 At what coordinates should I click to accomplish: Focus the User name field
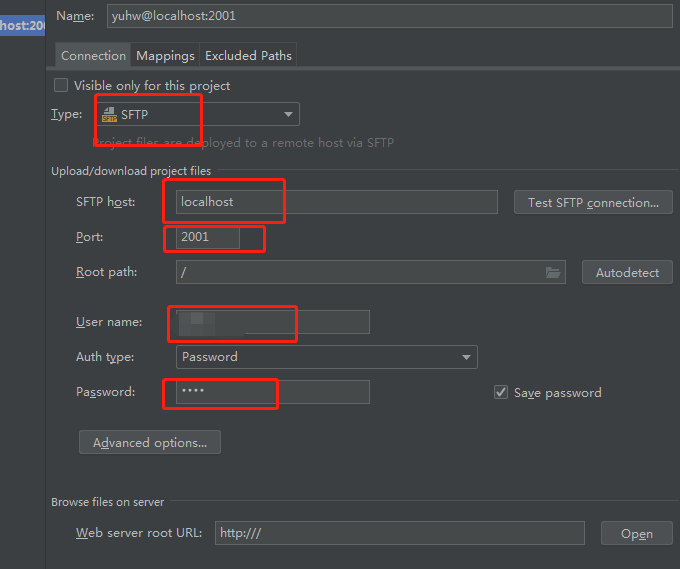(x=272, y=322)
